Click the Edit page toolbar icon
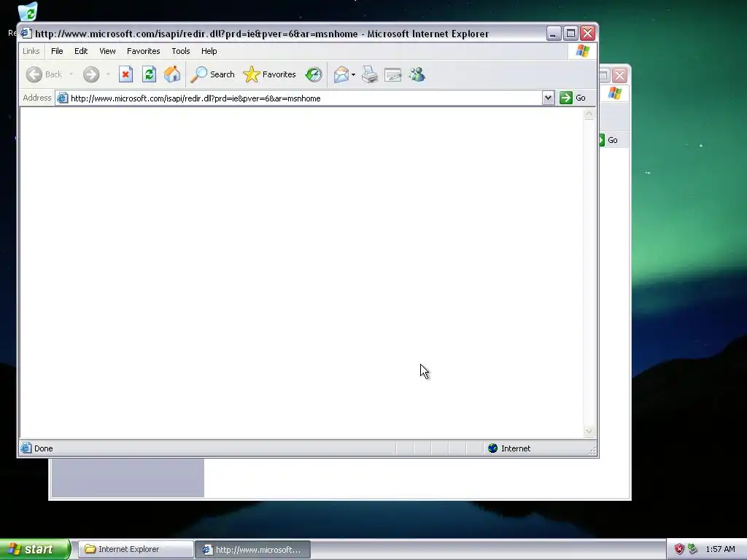This screenshot has height=560, width=747. coord(393,74)
